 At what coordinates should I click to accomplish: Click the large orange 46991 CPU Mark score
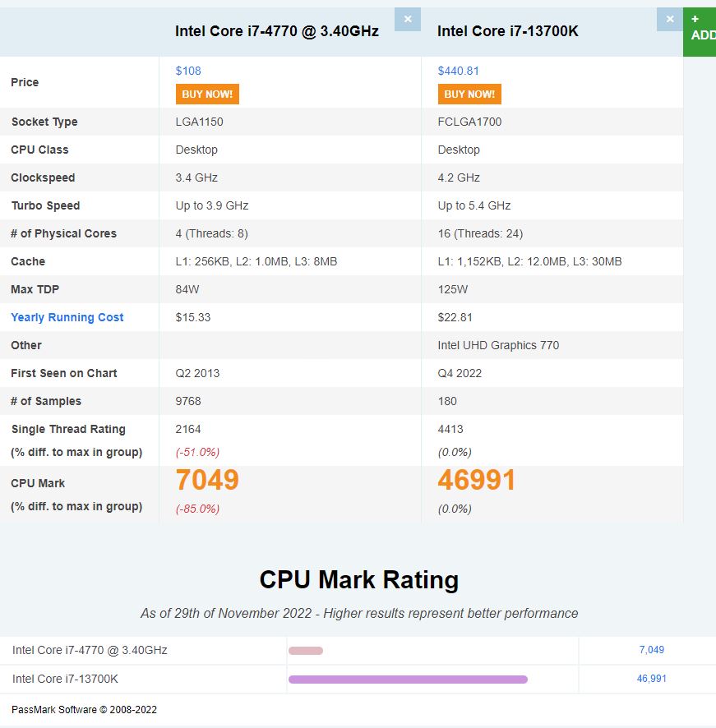[476, 480]
